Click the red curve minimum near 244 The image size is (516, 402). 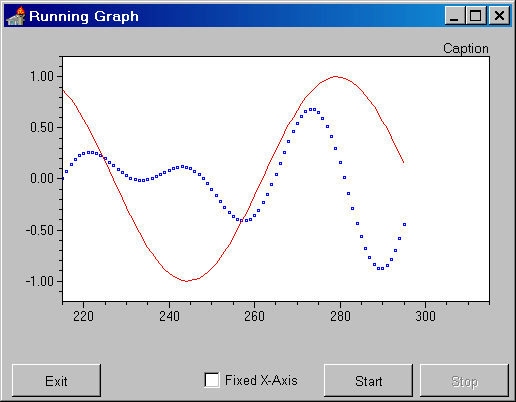click(186, 281)
